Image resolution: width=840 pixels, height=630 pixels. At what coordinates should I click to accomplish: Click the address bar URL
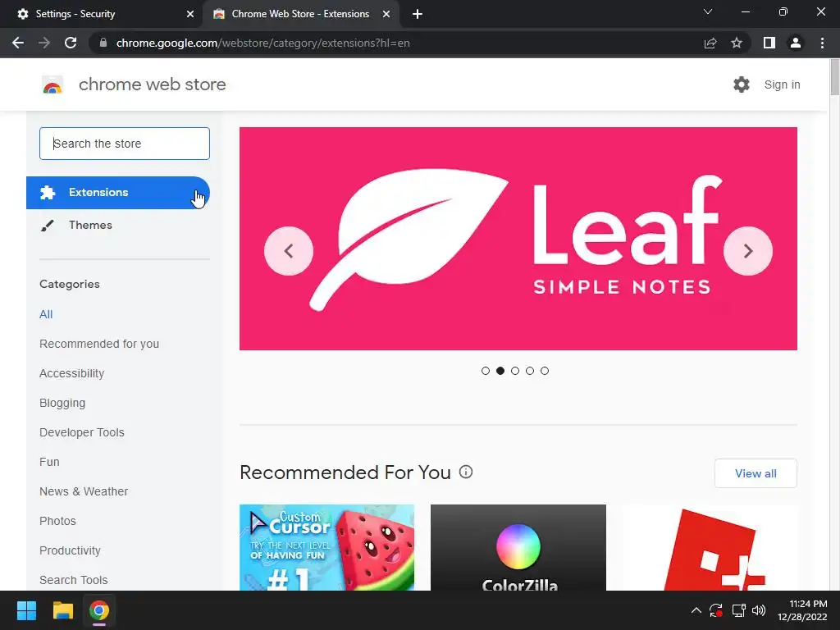point(263,43)
